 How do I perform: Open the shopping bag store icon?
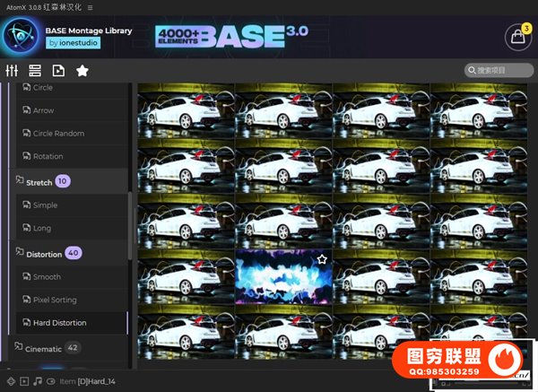[x=516, y=38]
